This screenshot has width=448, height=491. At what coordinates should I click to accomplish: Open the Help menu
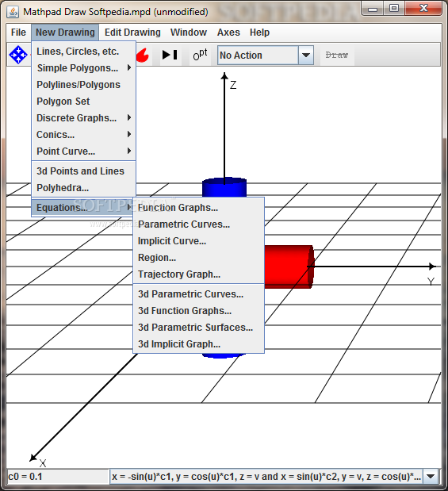259,33
